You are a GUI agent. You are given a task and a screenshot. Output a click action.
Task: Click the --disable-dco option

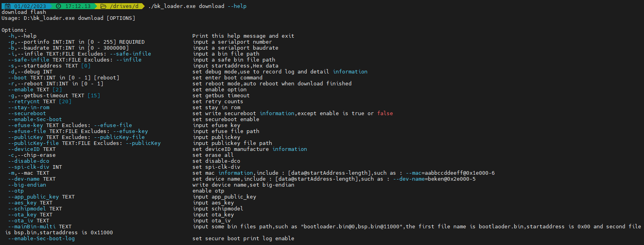point(29,161)
